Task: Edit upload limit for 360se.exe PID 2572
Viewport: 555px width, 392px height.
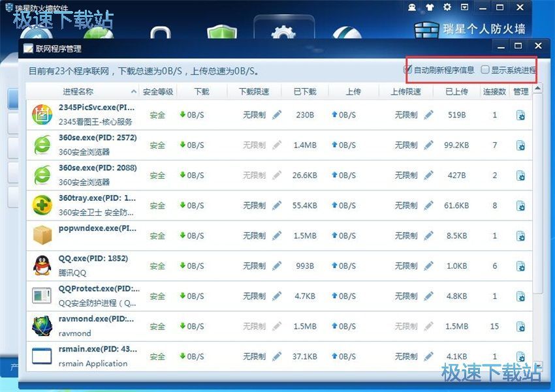Action: [428, 145]
